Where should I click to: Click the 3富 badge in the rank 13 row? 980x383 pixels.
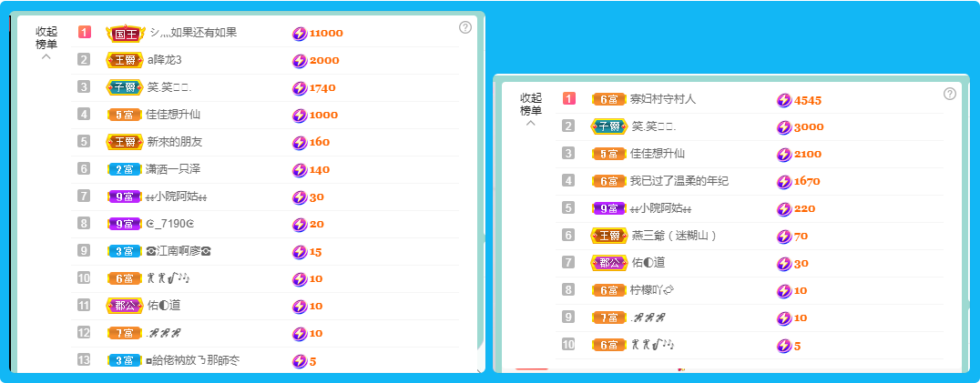click(125, 360)
